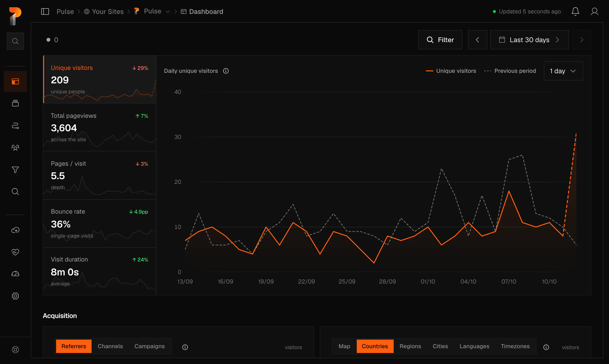Toggle the sidebar panel icon
The image size is (609, 364).
pyautogui.click(x=45, y=11)
